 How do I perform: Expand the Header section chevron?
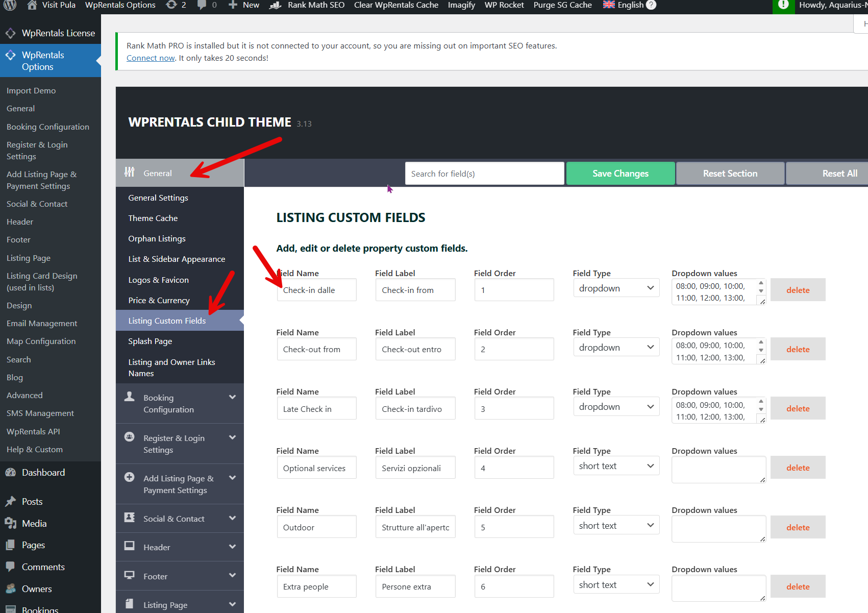coord(232,547)
